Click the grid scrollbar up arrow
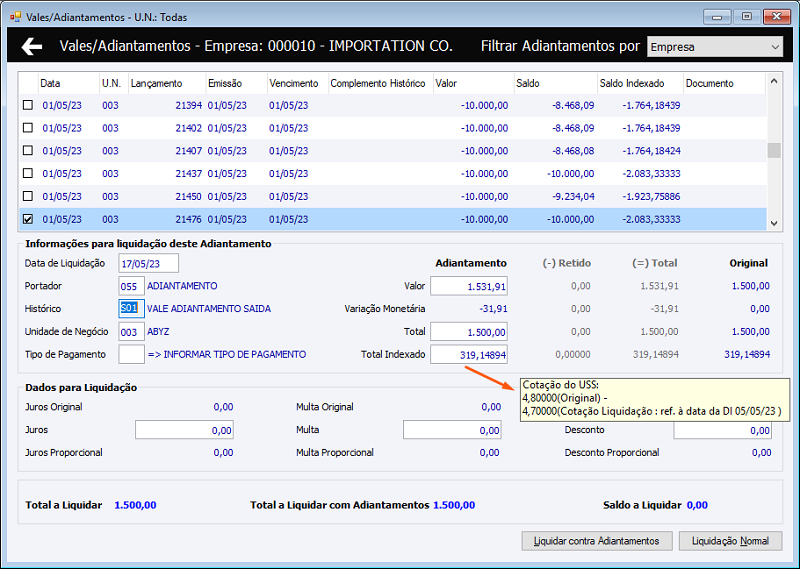The width and height of the screenshot is (800, 569). (774, 81)
